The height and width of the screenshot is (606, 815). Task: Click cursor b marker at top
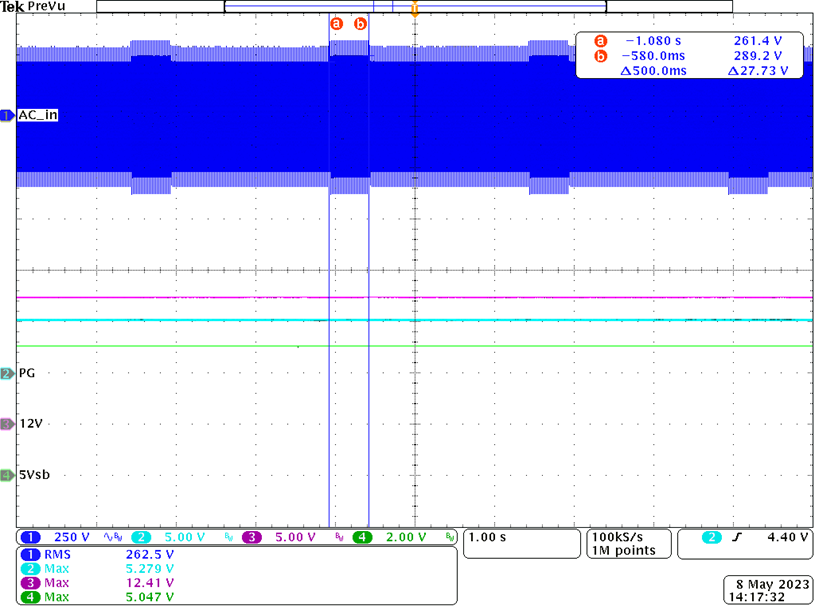(360, 23)
